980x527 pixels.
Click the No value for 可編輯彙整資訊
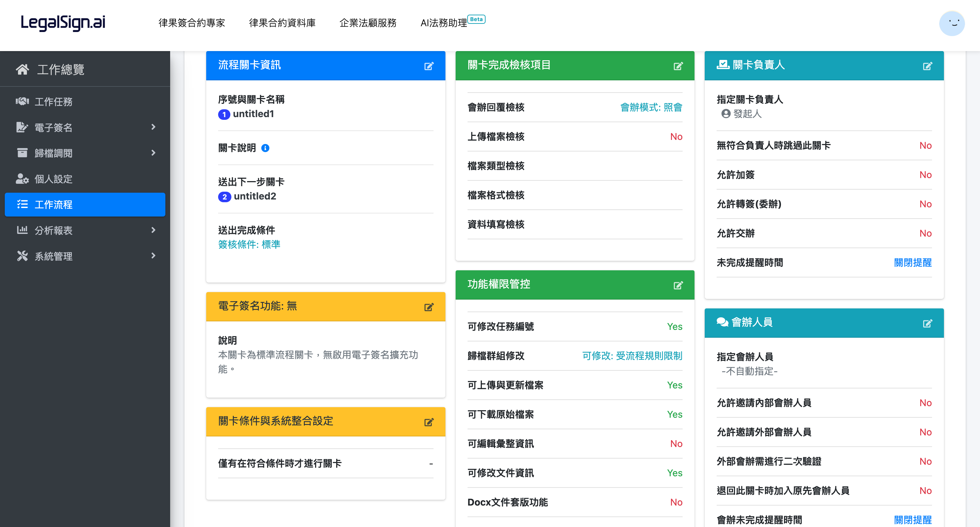click(676, 444)
